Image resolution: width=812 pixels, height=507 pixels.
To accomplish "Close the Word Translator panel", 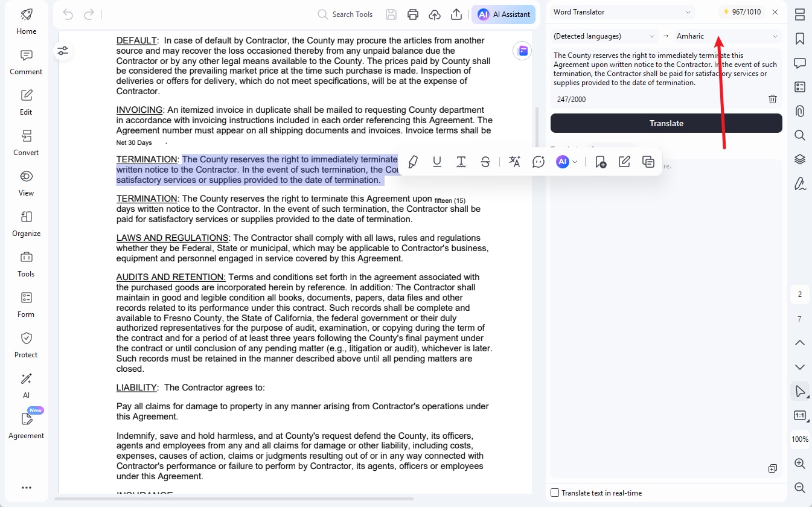I will (x=775, y=12).
